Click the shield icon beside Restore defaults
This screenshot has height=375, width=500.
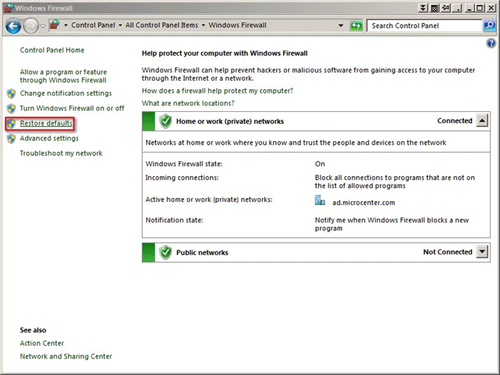11,123
